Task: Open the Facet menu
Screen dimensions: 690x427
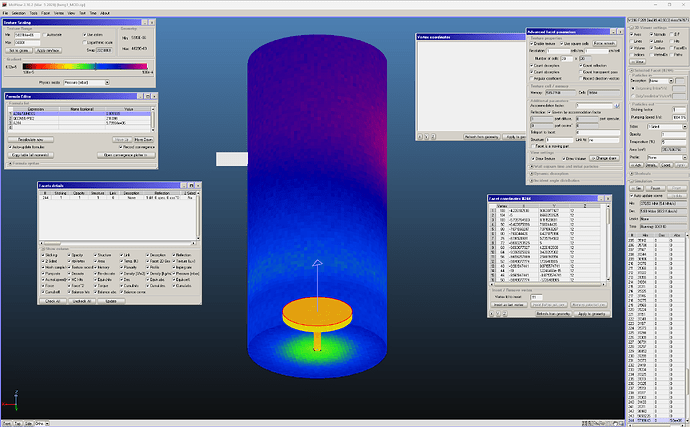Action: 45,13
